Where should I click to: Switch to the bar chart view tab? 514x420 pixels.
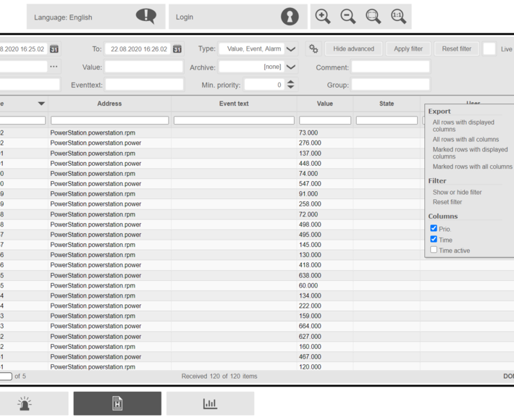tap(210, 403)
